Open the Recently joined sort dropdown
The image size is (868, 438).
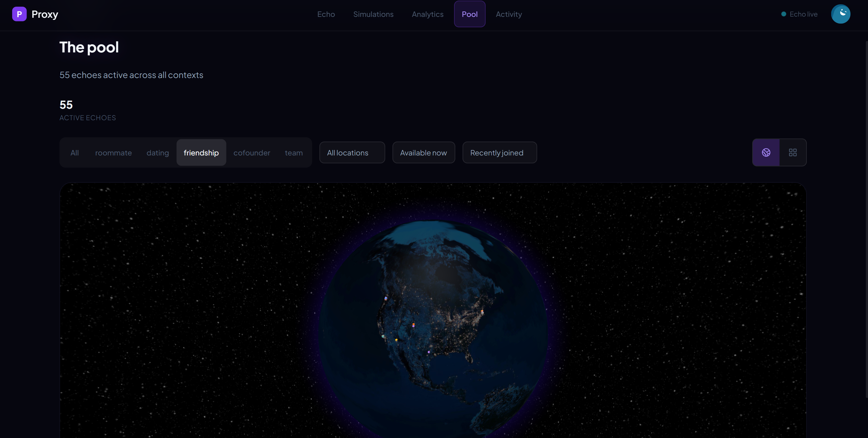tap(499, 153)
